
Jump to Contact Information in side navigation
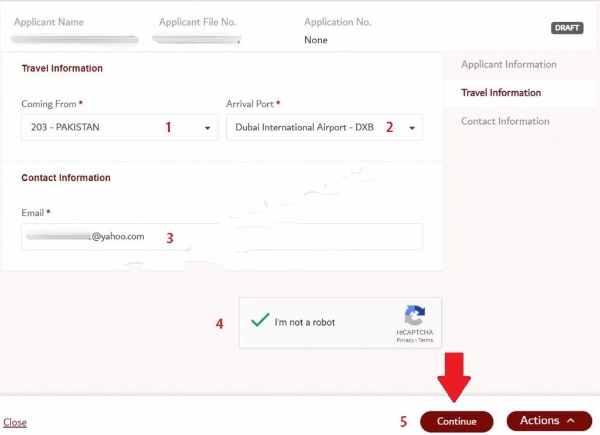(x=505, y=121)
